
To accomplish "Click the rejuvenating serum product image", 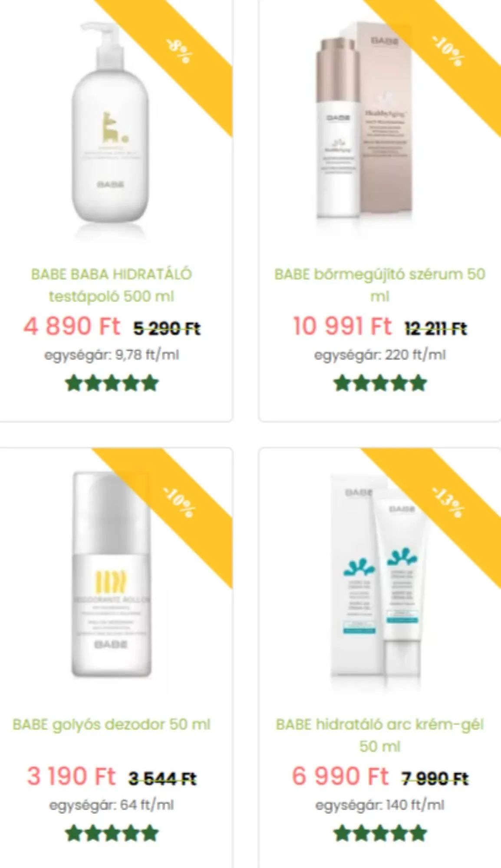I will [364, 119].
